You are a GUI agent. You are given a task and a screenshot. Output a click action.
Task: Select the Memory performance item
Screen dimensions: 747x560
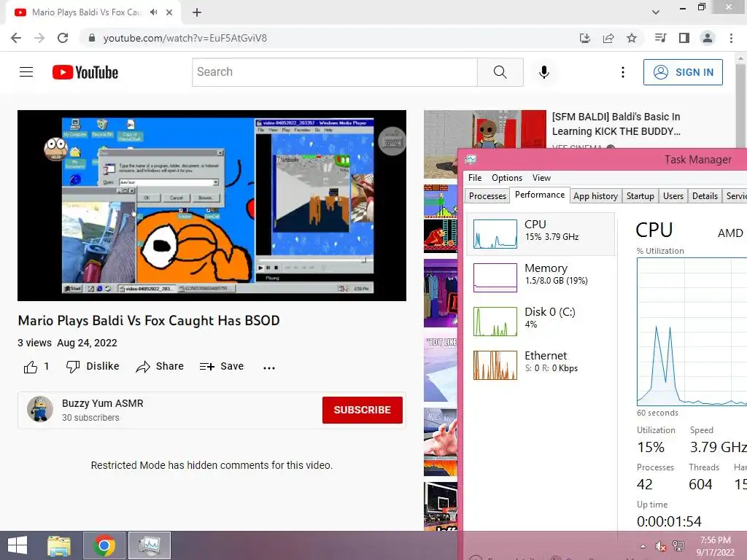point(541,278)
